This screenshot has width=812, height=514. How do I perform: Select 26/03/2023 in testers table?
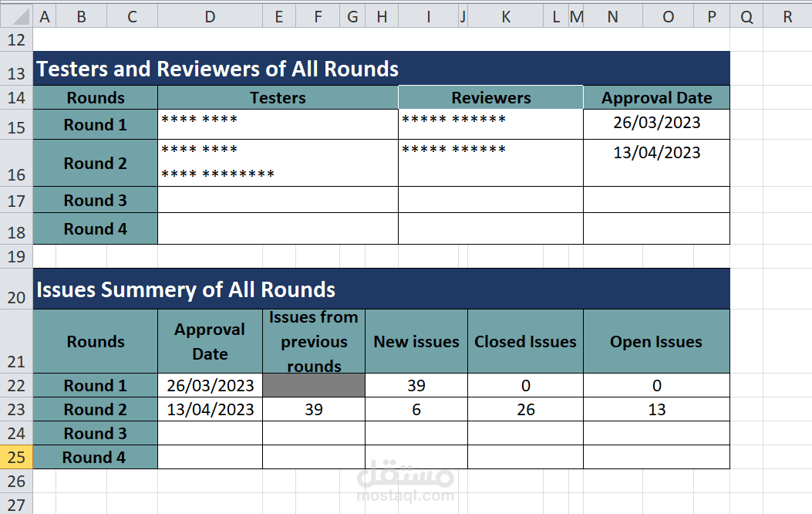click(657, 123)
